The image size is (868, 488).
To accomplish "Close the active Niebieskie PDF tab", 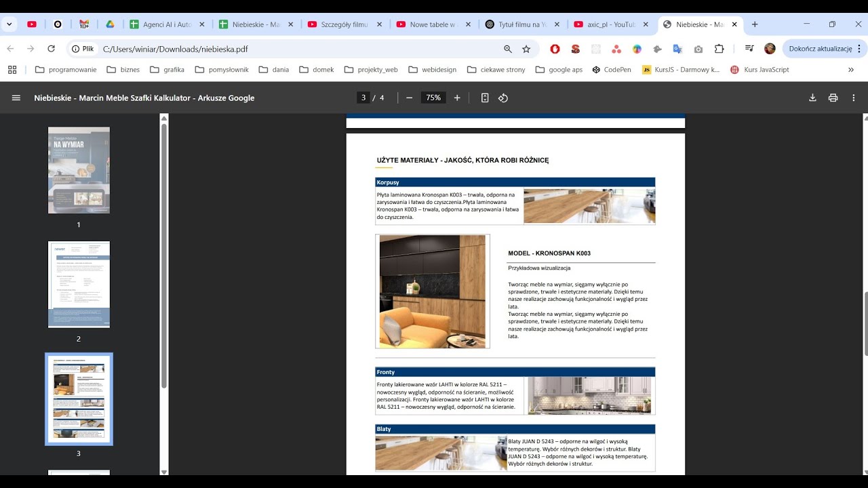I will point(734,24).
